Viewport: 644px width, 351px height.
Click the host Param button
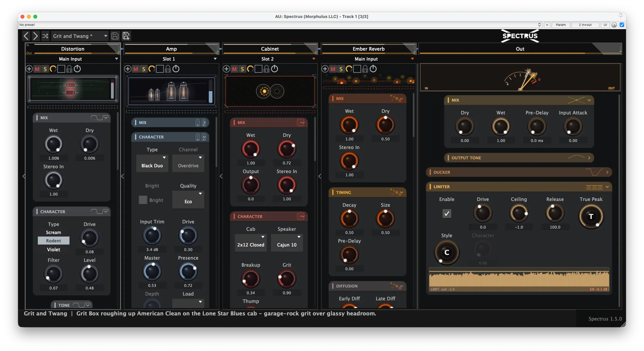pos(561,25)
